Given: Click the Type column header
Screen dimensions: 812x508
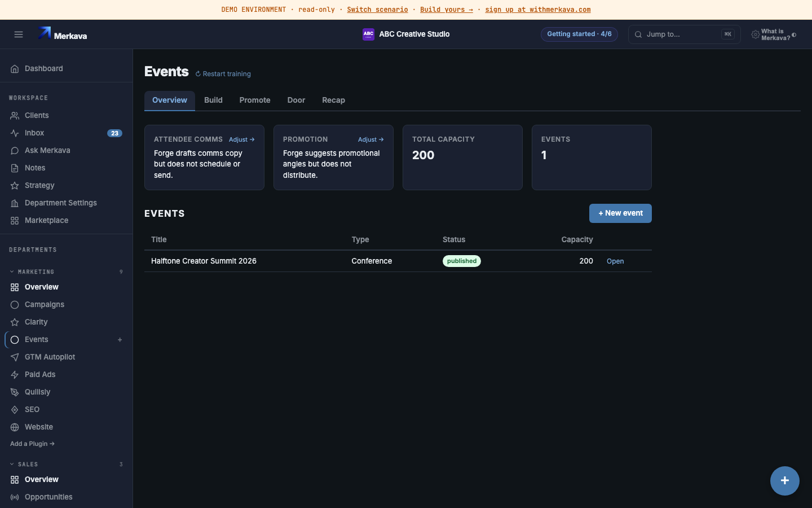Looking at the screenshot, I should click(360, 240).
